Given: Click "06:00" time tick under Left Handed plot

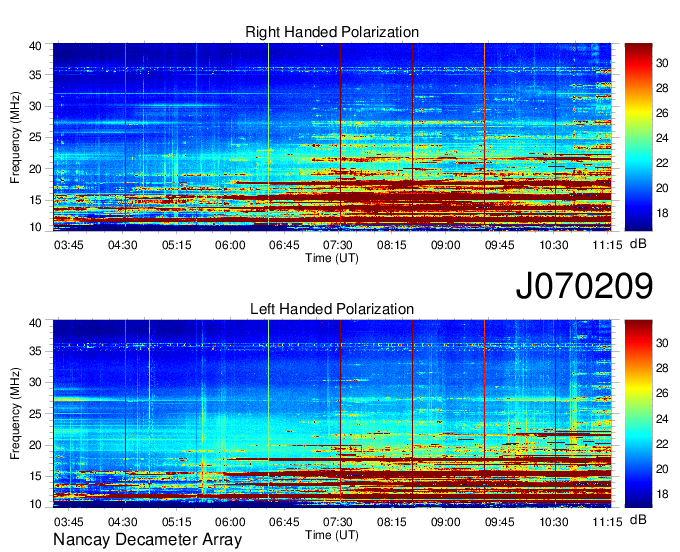Looking at the screenshot, I should tap(230, 522).
